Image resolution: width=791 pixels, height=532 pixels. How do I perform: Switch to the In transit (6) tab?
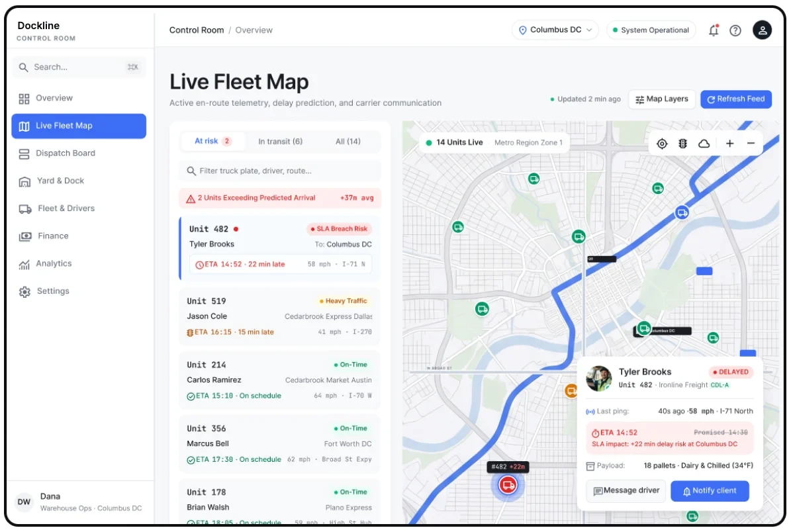pyautogui.click(x=281, y=142)
